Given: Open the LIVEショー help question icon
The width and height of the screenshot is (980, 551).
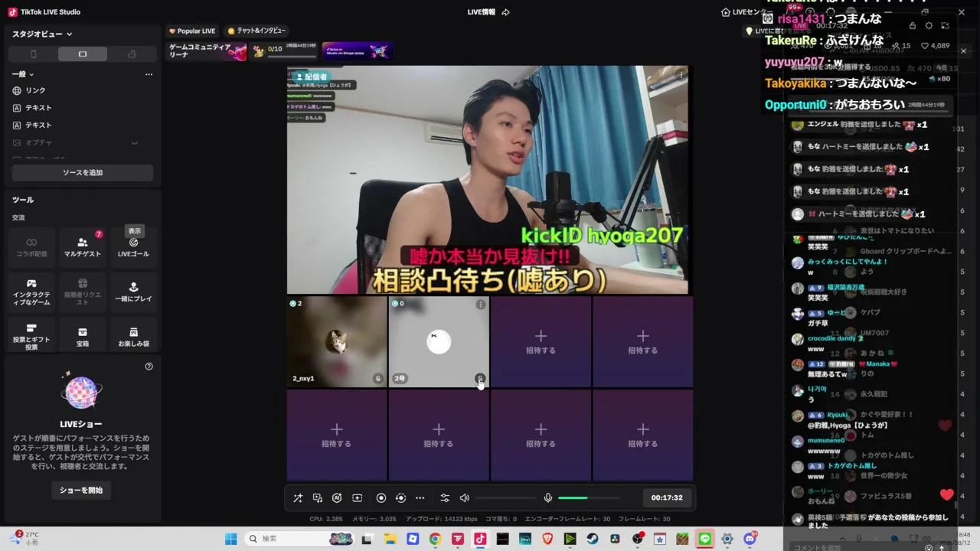Looking at the screenshot, I should (x=149, y=367).
